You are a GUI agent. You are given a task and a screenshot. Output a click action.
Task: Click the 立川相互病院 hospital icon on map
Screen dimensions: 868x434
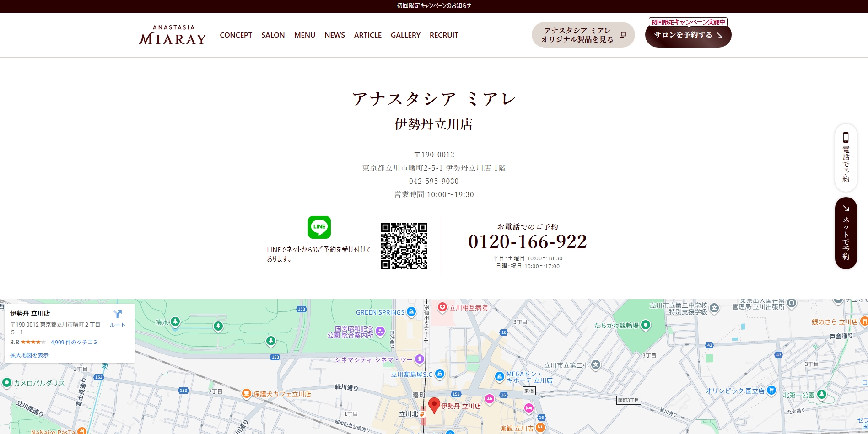click(x=442, y=307)
